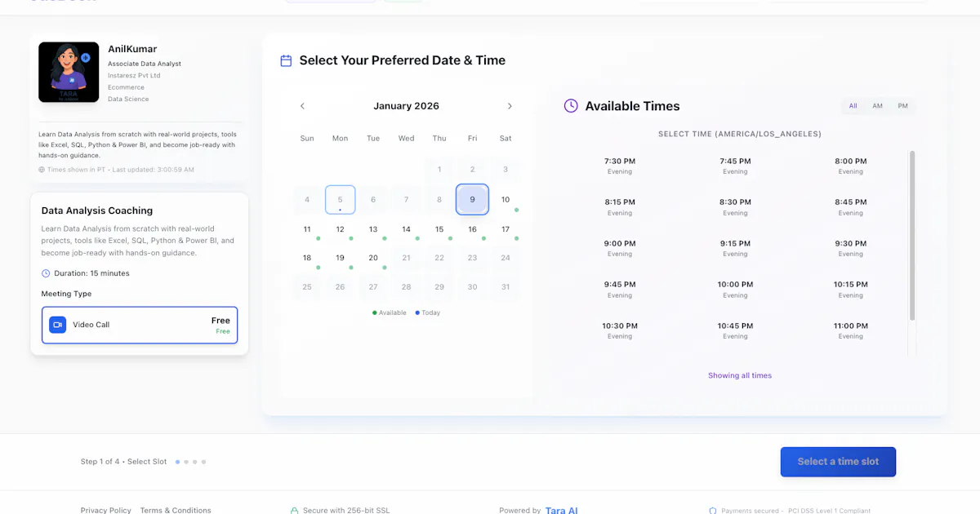The image size is (980, 514).
Task: Click the video camera icon in Video Call
Action: [57, 325]
